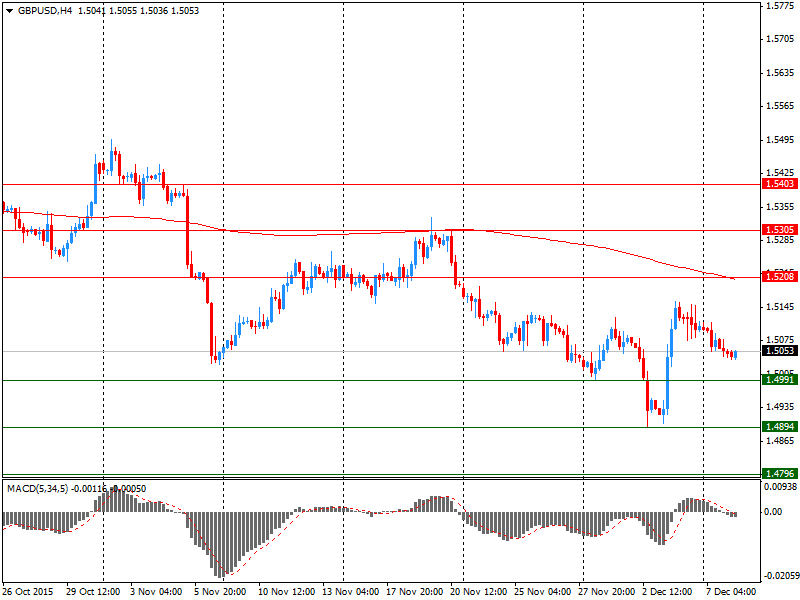Click the 1.5705 price scale value
This screenshot has width=800, height=600.
click(781, 39)
